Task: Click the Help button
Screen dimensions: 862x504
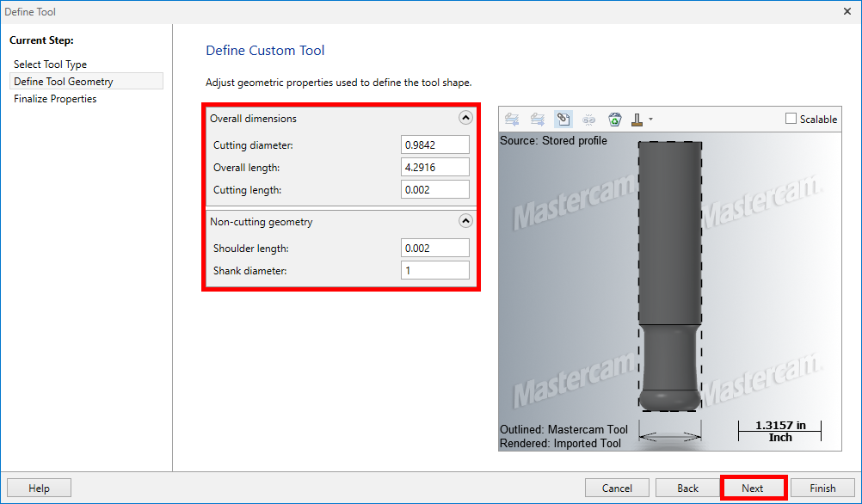Action: 39,488
